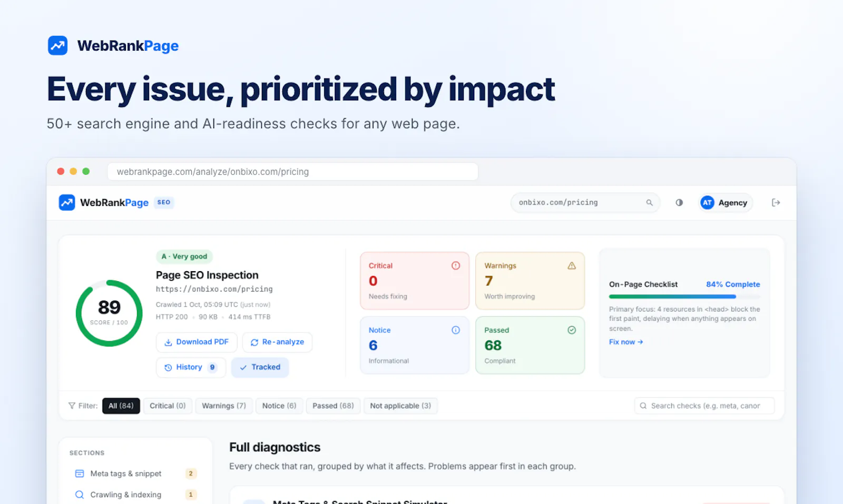Click the Warnings card triangle icon
Image resolution: width=843 pixels, height=504 pixels.
coord(572,265)
